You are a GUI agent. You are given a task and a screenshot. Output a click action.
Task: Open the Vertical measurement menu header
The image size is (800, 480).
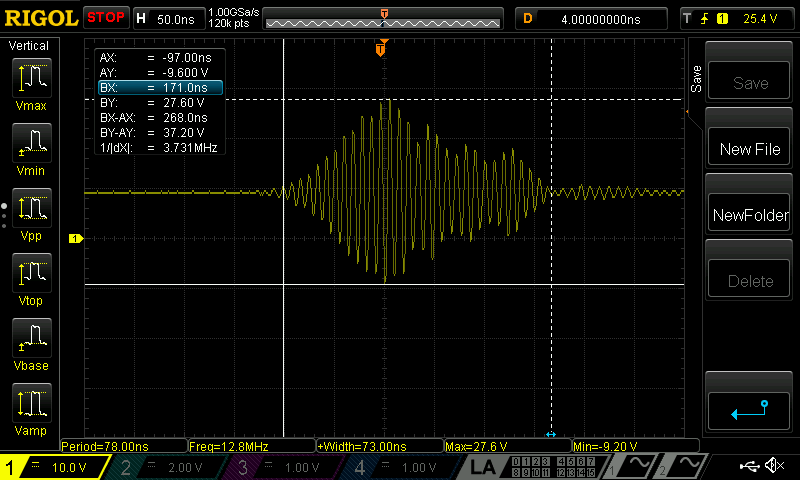[x=29, y=46]
